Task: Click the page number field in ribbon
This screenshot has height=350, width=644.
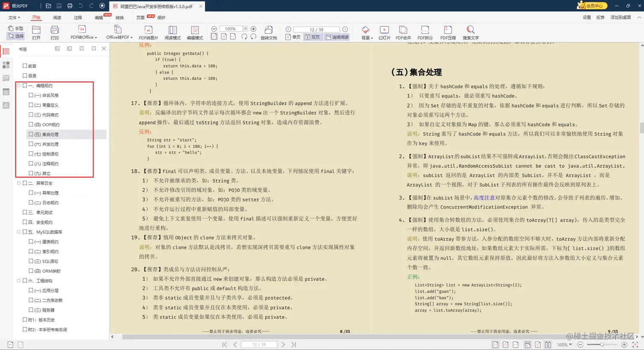Action: tap(316, 29)
